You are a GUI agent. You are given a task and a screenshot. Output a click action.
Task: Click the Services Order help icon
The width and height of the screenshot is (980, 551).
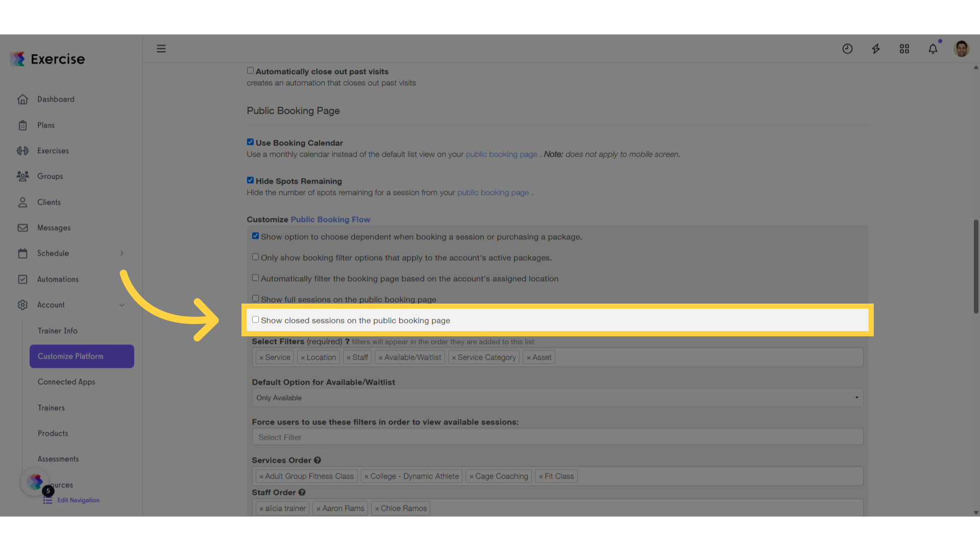pyautogui.click(x=317, y=460)
